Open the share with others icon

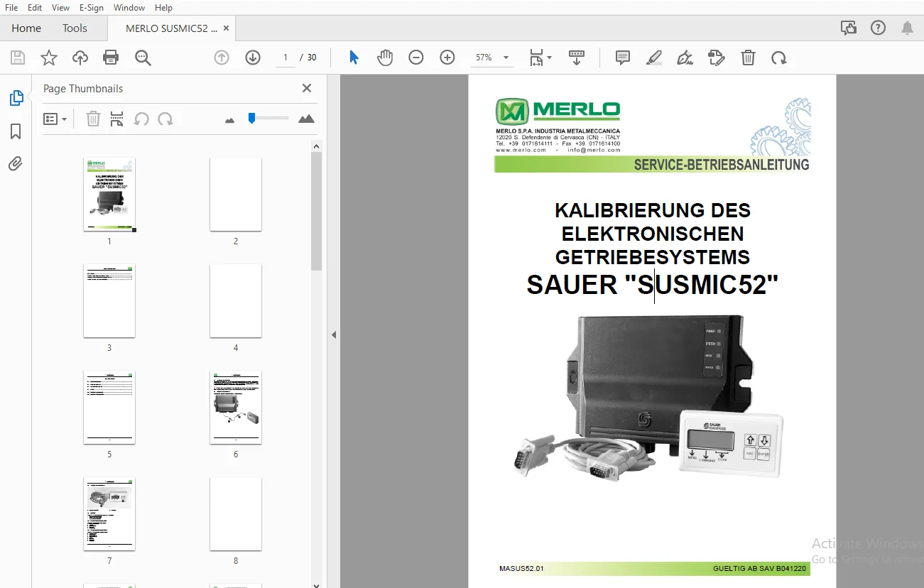tap(849, 28)
